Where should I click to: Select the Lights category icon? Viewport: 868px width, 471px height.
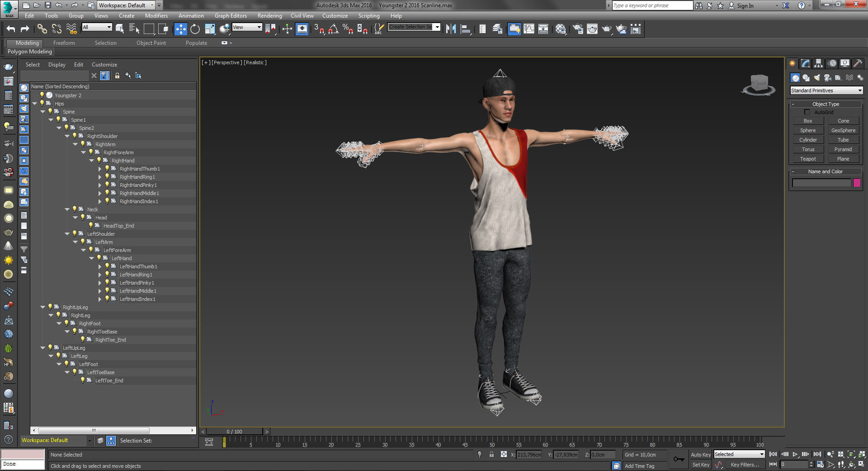(817, 78)
